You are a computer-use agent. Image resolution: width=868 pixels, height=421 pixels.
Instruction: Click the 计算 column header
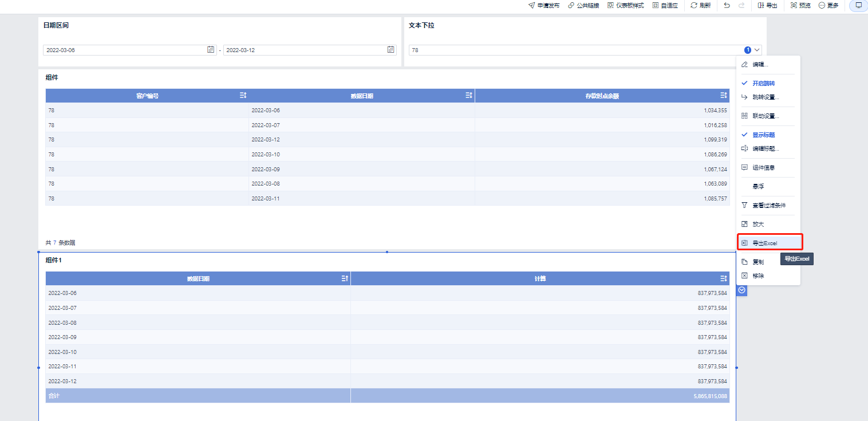coord(540,279)
